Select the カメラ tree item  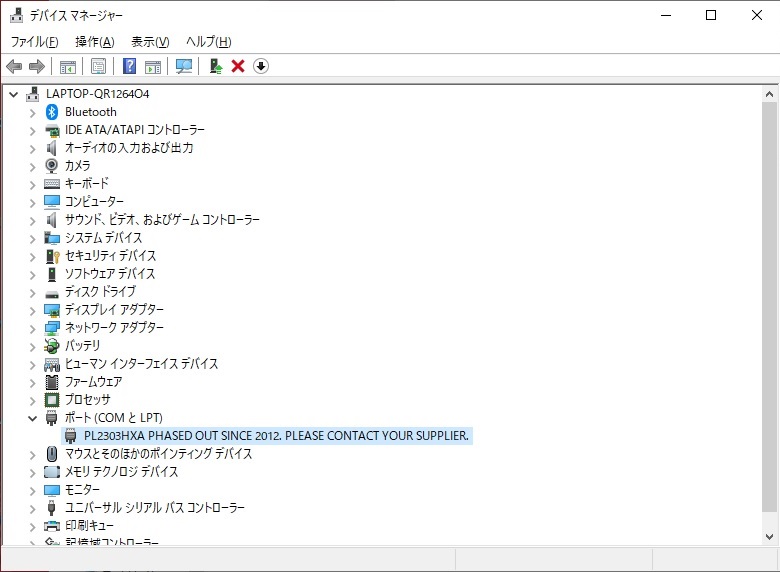point(77,166)
